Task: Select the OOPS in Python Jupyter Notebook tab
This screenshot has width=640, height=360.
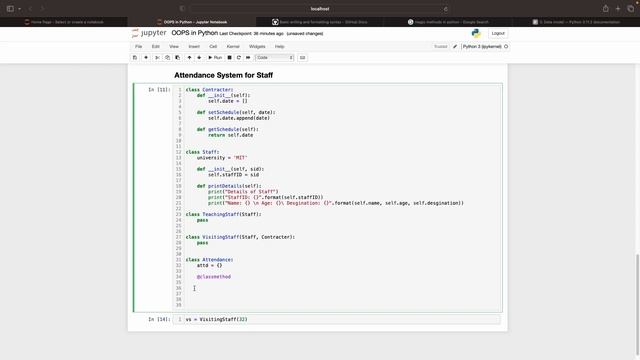Action: (x=192, y=22)
